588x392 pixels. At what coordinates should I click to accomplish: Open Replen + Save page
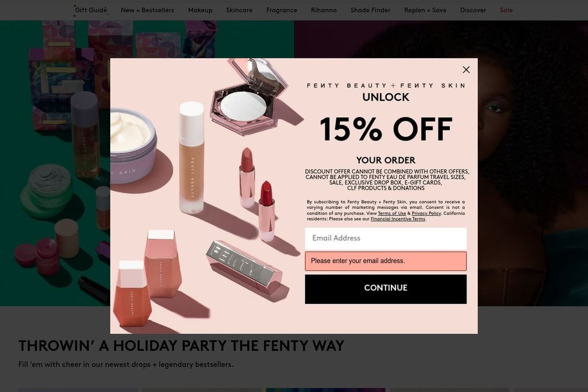425,10
